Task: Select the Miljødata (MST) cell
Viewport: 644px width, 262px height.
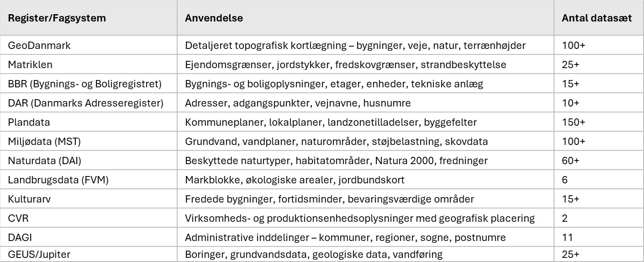Action: point(44,142)
